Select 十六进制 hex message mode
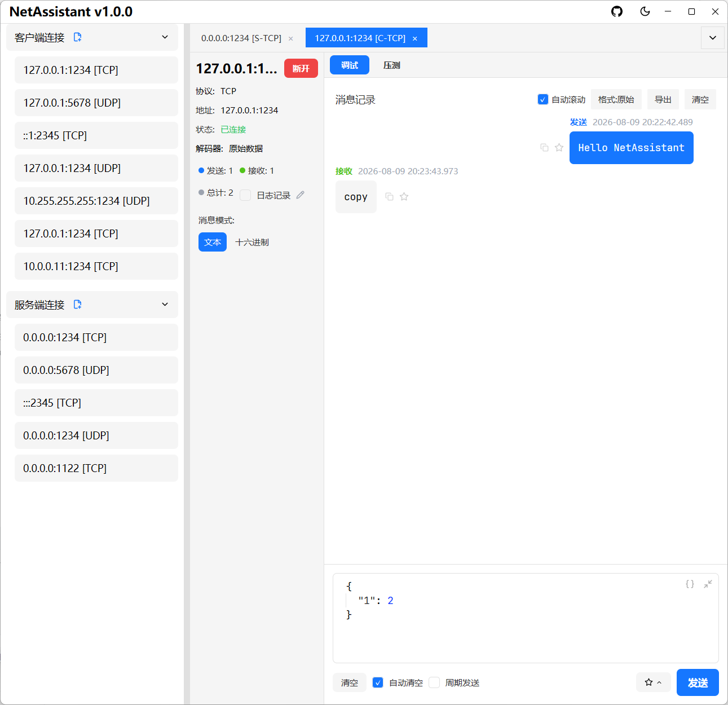The width and height of the screenshot is (728, 705). (x=252, y=242)
